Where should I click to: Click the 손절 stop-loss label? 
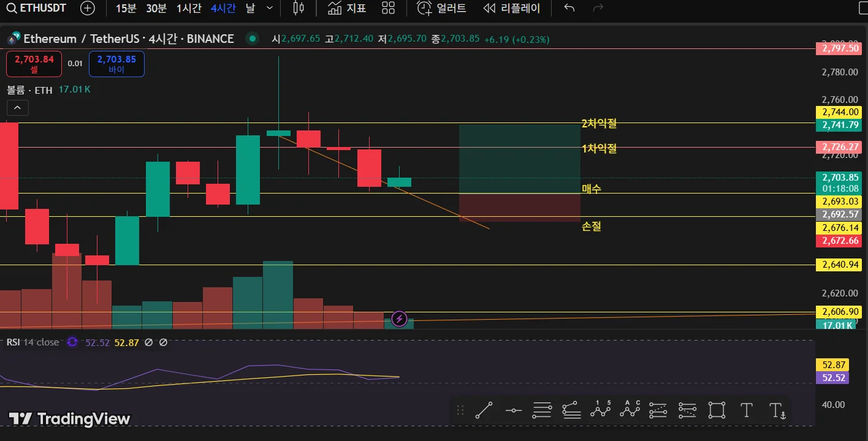click(592, 227)
